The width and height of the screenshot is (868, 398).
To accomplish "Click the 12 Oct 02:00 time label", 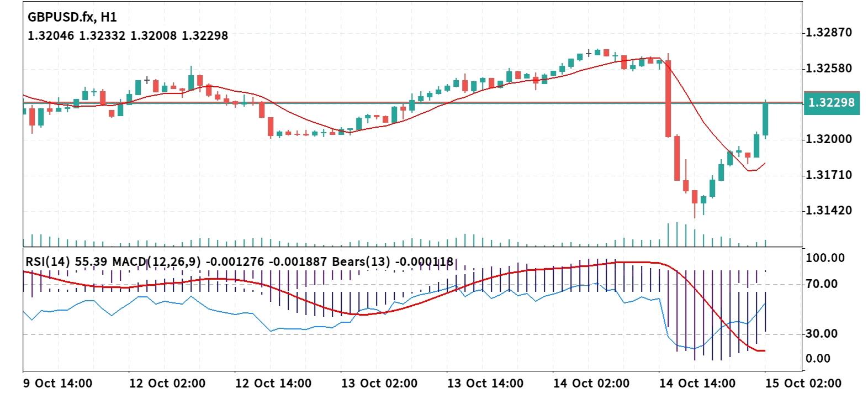I will click(167, 384).
